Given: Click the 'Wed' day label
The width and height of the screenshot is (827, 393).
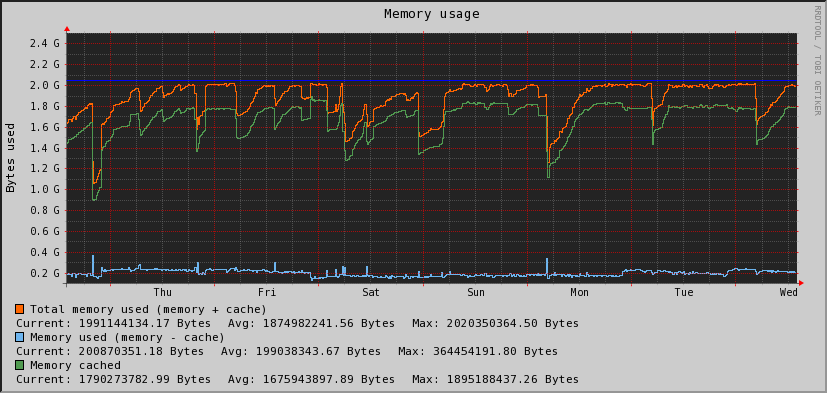Looking at the screenshot, I should pyautogui.click(x=788, y=292).
